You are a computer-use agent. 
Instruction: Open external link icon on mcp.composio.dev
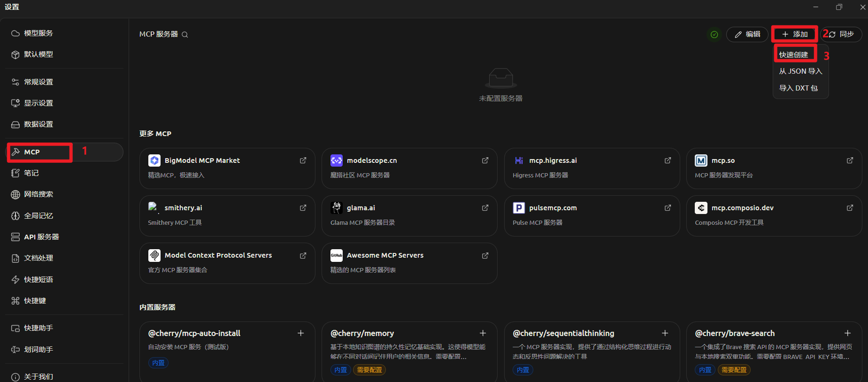pyautogui.click(x=850, y=208)
